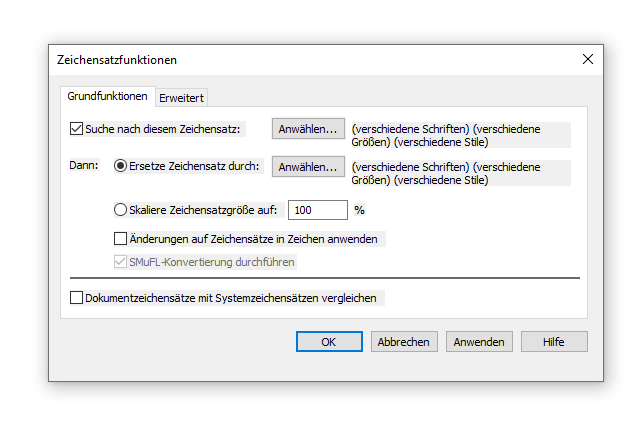Close the Zeichensatzfunktionen dialog
This screenshot has height=431, width=634.
588,59
